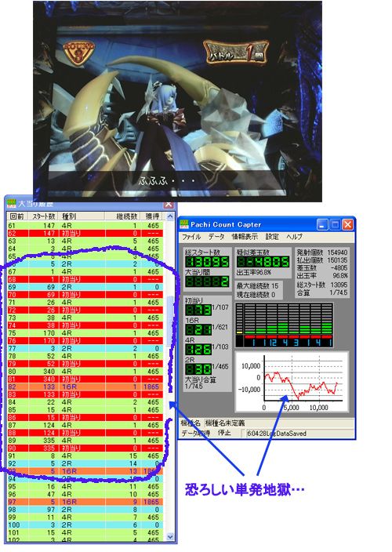Select row 101 with 15 starts 4R
This screenshot has height=552, width=392.
(85, 532)
